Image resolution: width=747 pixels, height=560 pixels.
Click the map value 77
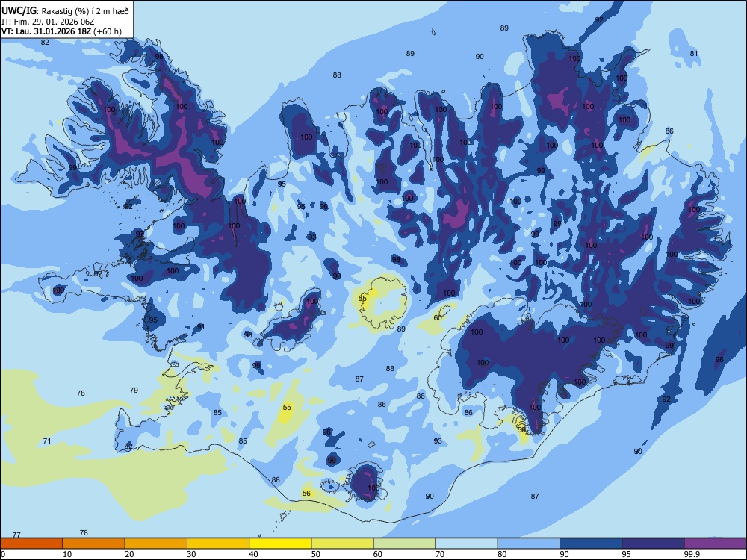click(x=16, y=535)
